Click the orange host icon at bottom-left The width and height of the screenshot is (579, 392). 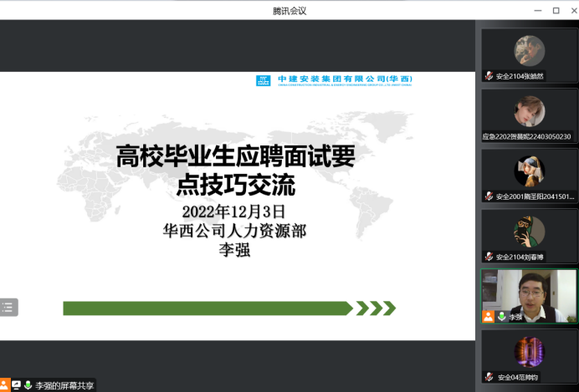tap(4, 385)
